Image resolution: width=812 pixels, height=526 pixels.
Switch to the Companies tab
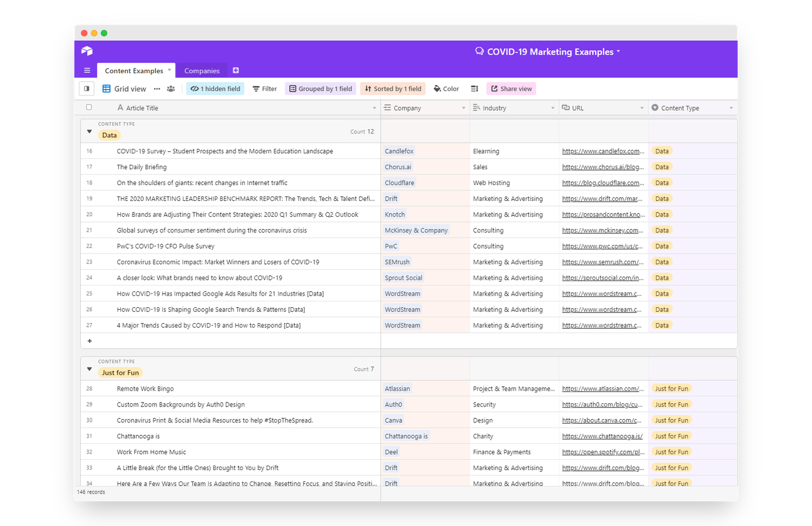coord(202,71)
